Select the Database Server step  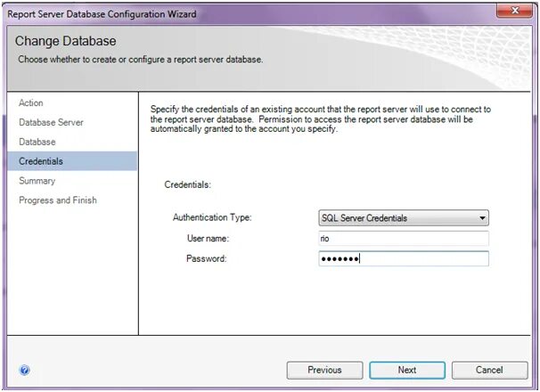[51, 122]
